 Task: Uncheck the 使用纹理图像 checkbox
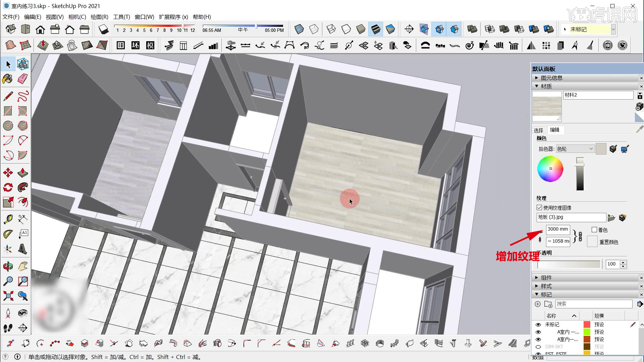pyautogui.click(x=539, y=208)
